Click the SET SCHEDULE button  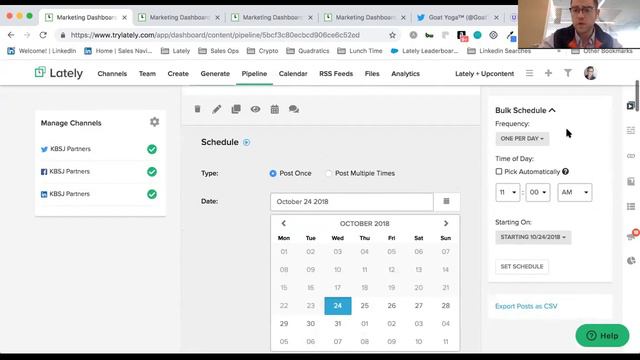click(x=522, y=267)
